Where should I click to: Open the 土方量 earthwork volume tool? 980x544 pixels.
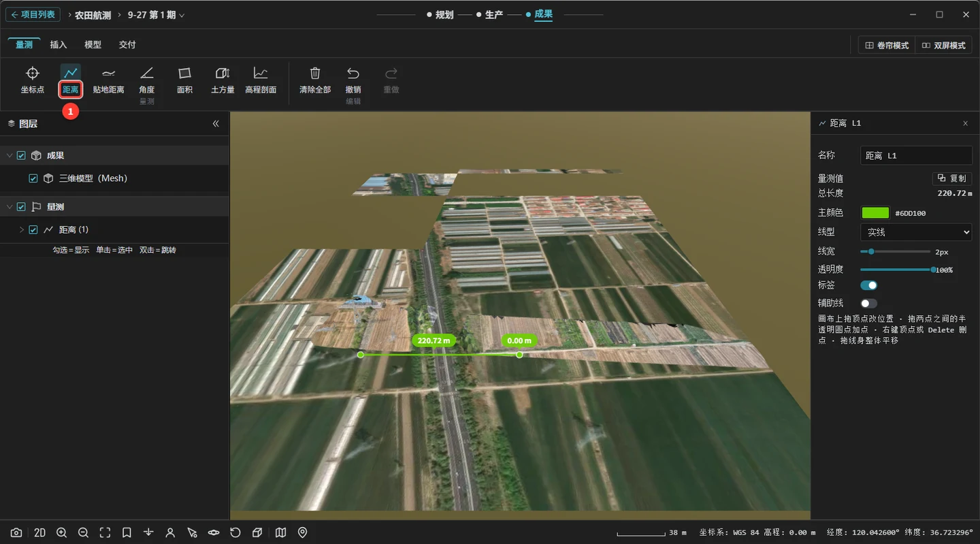click(x=223, y=80)
